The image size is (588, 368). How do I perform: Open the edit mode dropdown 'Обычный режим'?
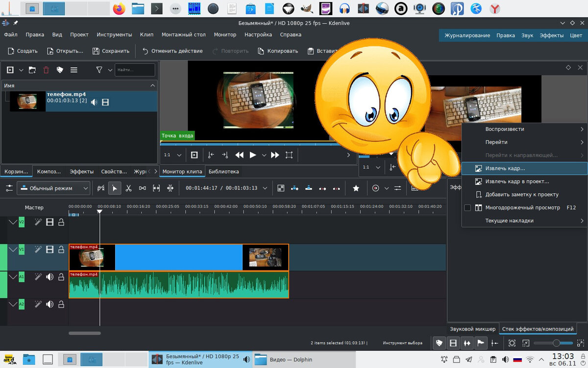click(54, 188)
